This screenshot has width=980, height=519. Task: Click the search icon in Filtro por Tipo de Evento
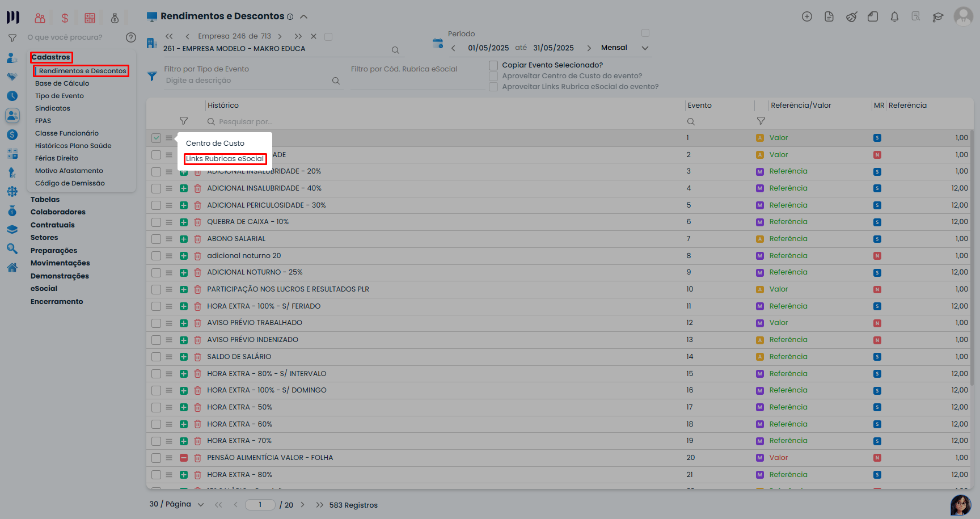(x=336, y=81)
